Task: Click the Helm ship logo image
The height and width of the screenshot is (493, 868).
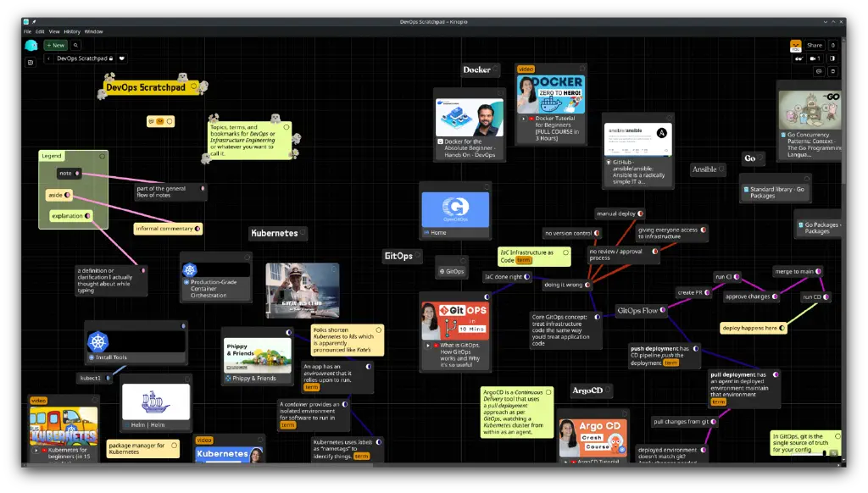Action: point(156,402)
